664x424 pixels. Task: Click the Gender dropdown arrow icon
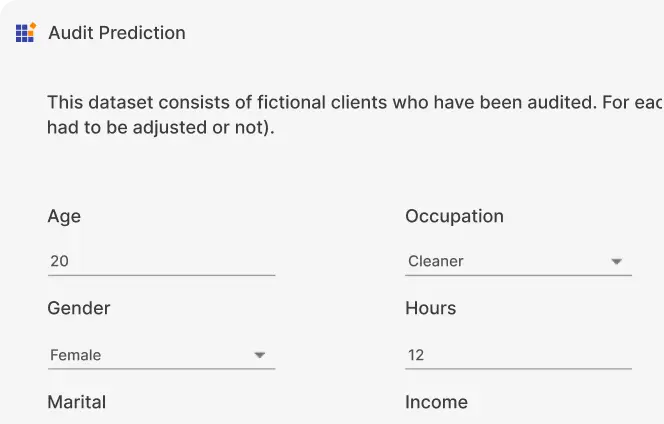pos(260,355)
